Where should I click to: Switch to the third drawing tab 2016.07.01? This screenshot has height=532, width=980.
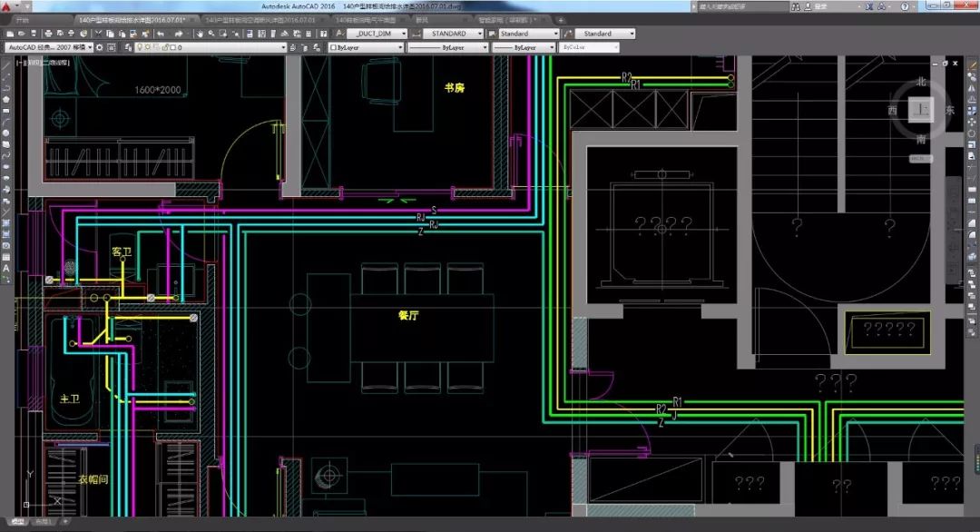pyautogui.click(x=260, y=20)
